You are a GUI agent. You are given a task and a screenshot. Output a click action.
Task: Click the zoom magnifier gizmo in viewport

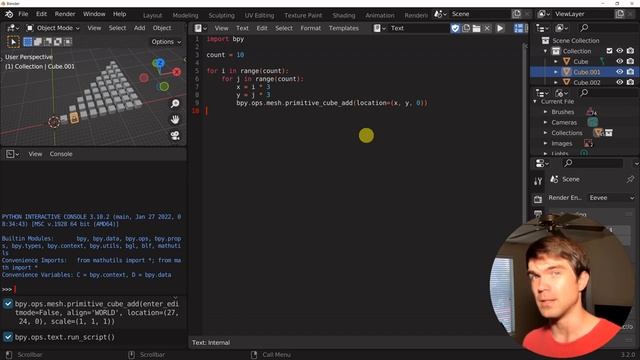[x=175, y=104]
